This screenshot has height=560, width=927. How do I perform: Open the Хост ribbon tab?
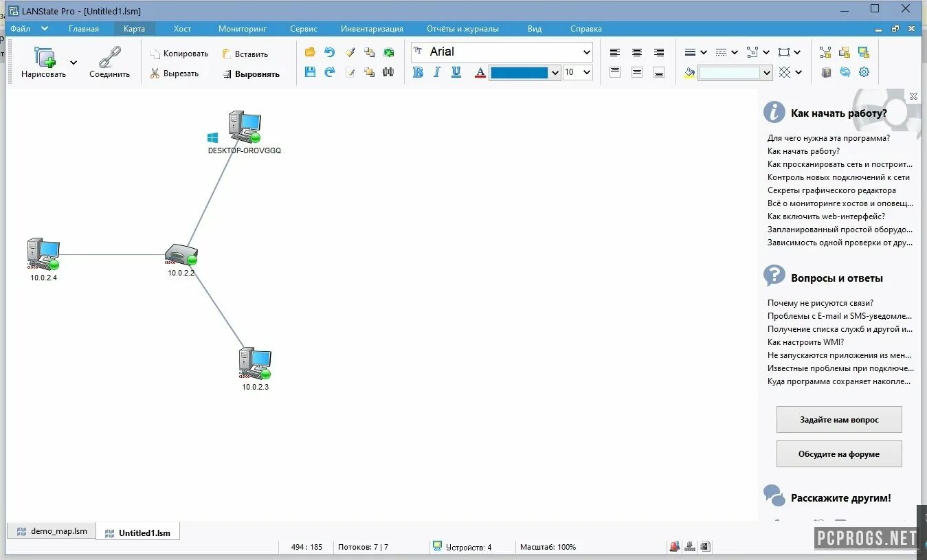(x=182, y=29)
